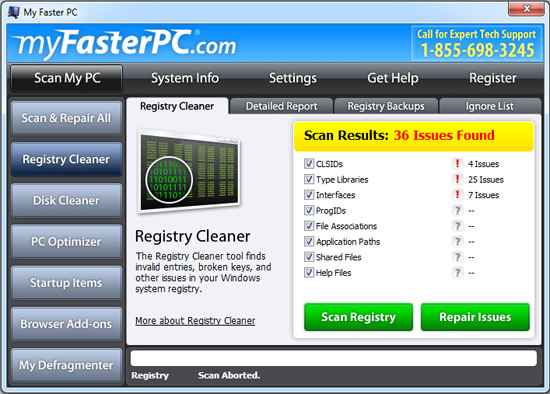Toggle the ProgIDs checkbox

click(309, 211)
